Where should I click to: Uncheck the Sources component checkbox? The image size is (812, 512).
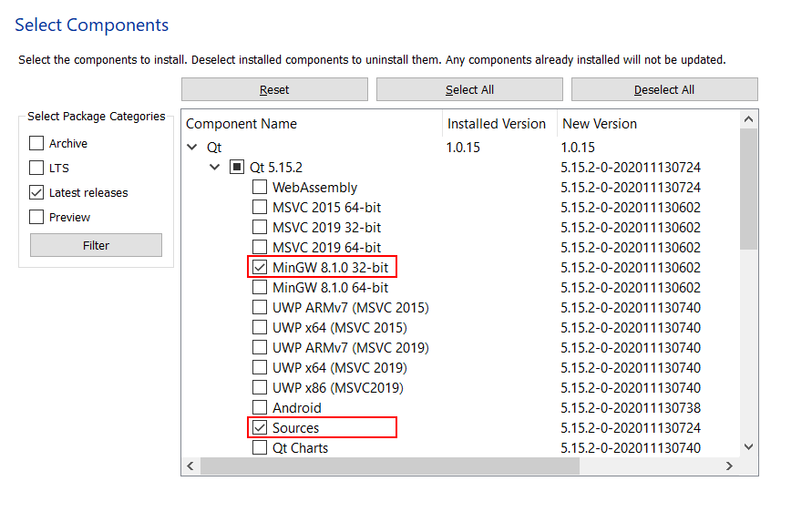[260, 427]
